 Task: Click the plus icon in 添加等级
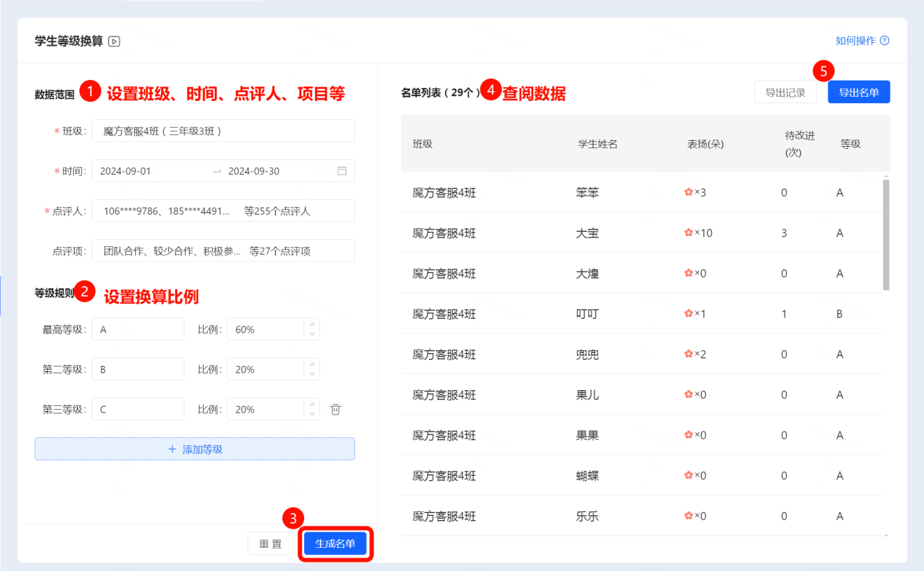(x=172, y=449)
